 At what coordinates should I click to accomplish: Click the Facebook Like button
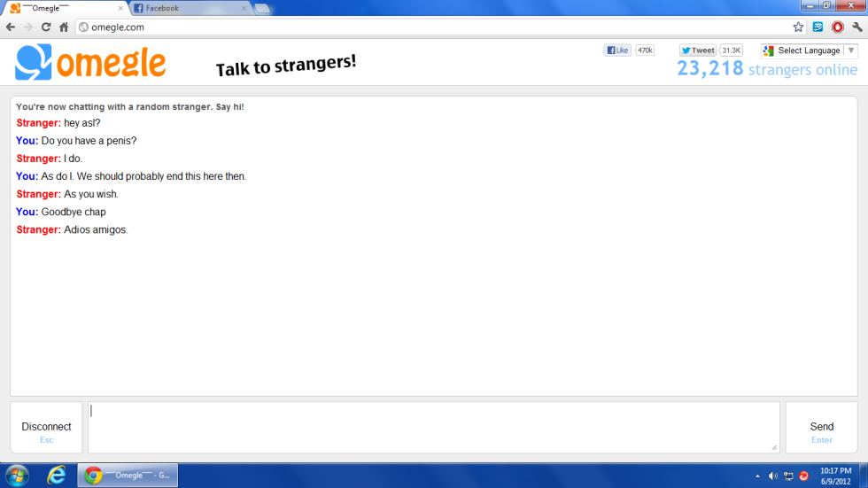[x=617, y=50]
